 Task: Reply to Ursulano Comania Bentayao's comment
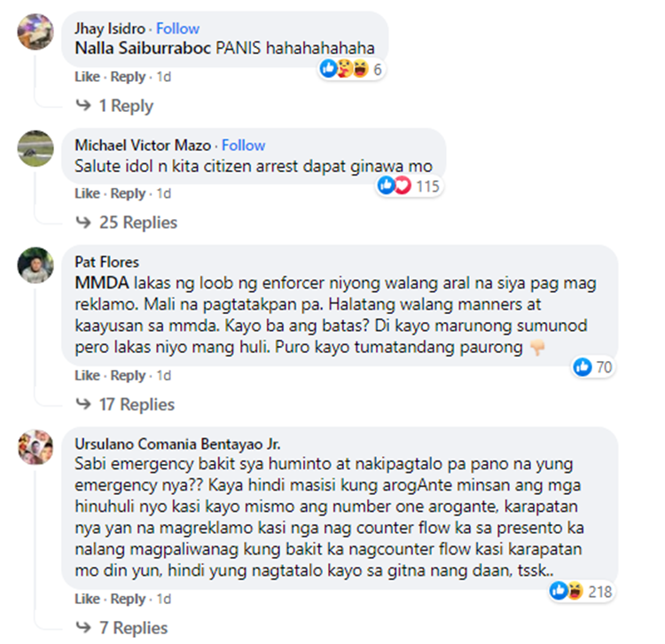click(x=128, y=599)
